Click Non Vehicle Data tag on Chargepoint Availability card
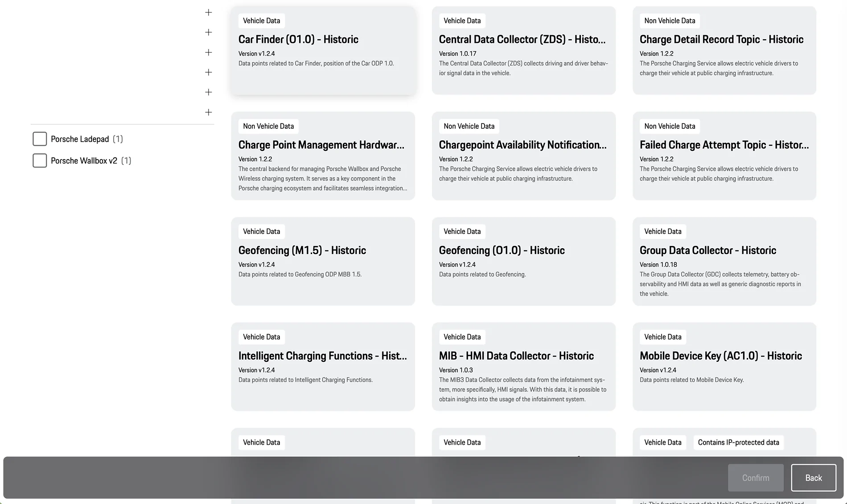Viewport: 847px width, 504px height. click(x=469, y=126)
